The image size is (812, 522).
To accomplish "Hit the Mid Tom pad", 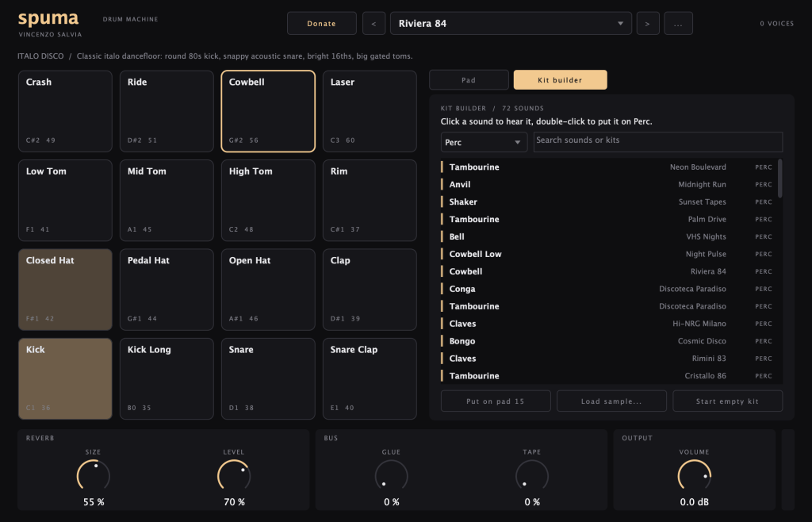I will tap(167, 201).
